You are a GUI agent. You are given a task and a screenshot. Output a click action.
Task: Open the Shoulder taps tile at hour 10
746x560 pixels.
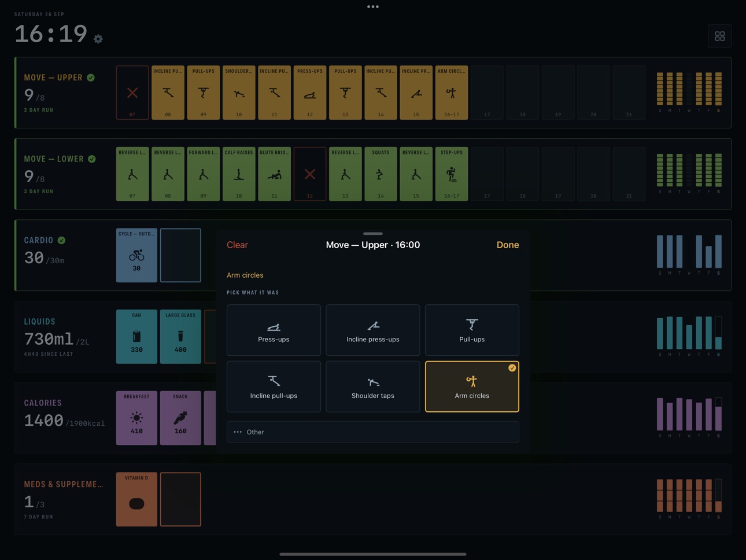pos(239,93)
